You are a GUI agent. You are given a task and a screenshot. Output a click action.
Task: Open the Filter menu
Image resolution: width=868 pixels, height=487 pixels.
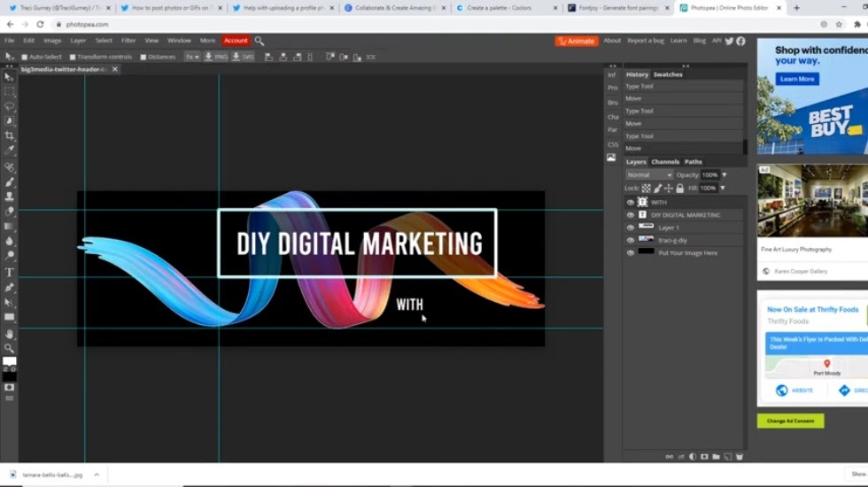click(x=128, y=41)
